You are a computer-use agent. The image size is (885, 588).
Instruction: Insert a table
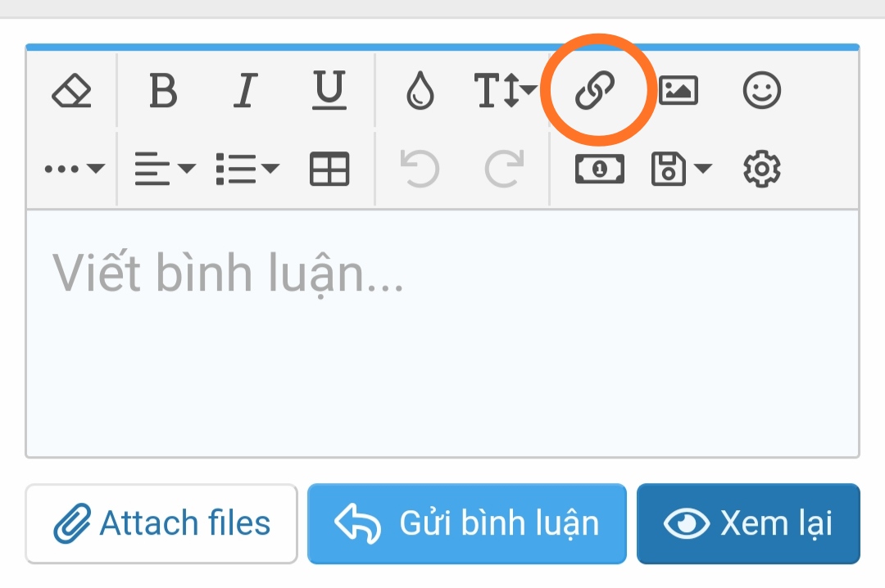329,170
